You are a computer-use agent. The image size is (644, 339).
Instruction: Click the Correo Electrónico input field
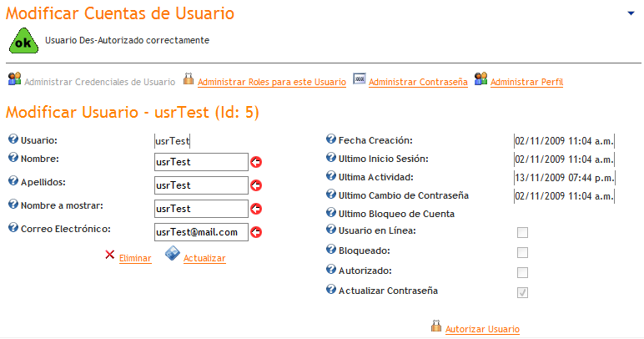click(x=201, y=232)
